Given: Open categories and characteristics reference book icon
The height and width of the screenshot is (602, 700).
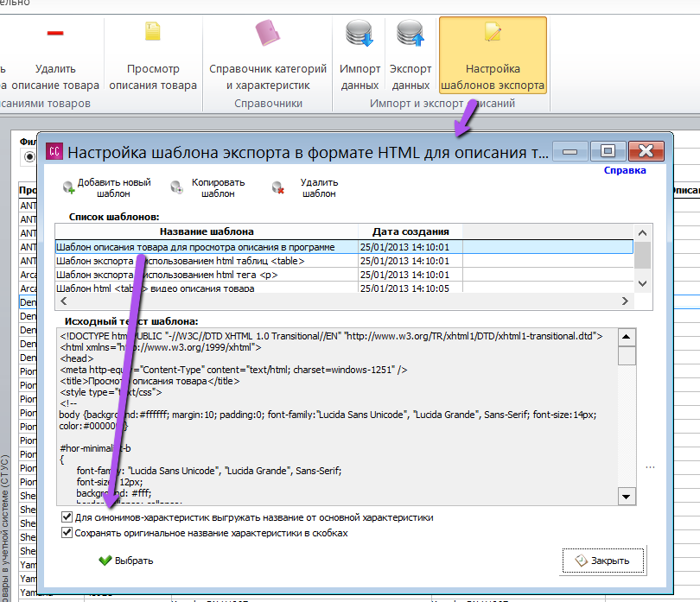Looking at the screenshot, I should (267, 33).
